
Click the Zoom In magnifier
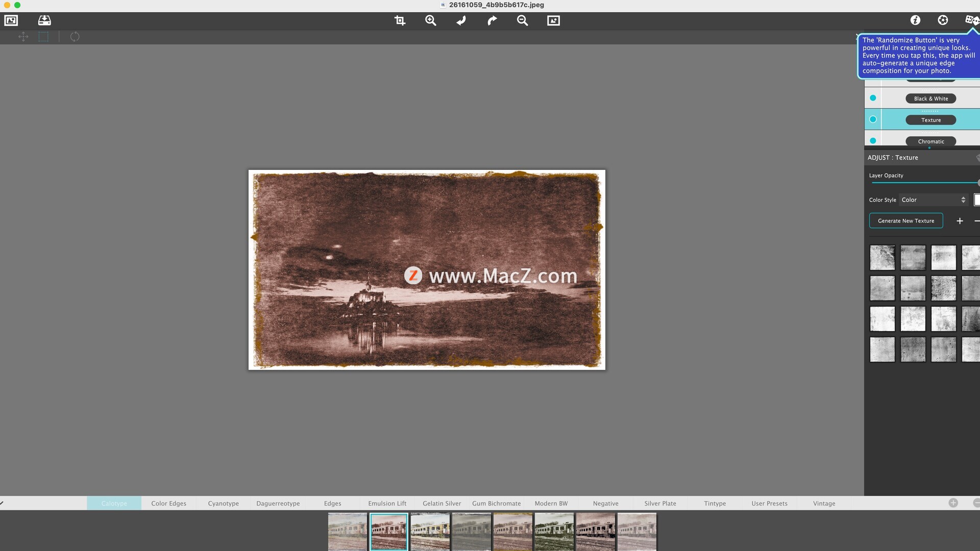tap(430, 20)
